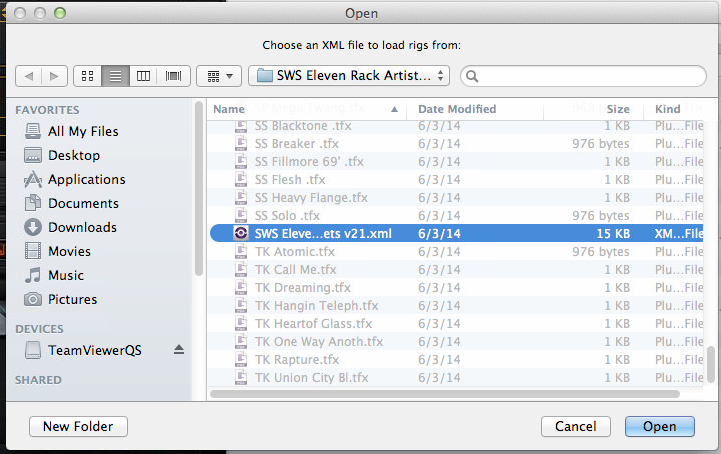Image resolution: width=721 pixels, height=454 pixels.
Task: Create a New Folder
Action: click(x=78, y=426)
